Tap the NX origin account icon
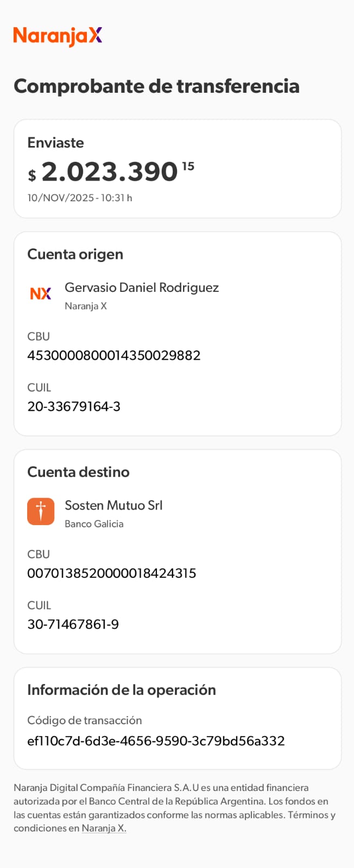Image resolution: width=354 pixels, height=868 pixels. pos(41,293)
